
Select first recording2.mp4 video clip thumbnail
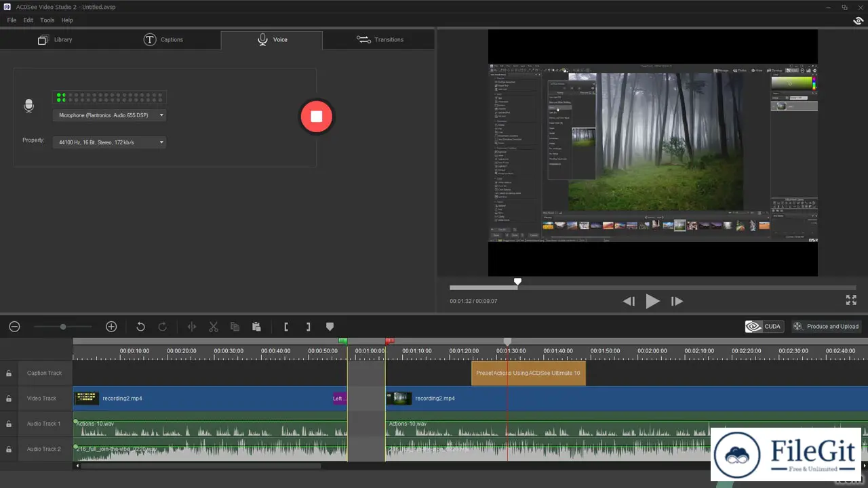(87, 399)
